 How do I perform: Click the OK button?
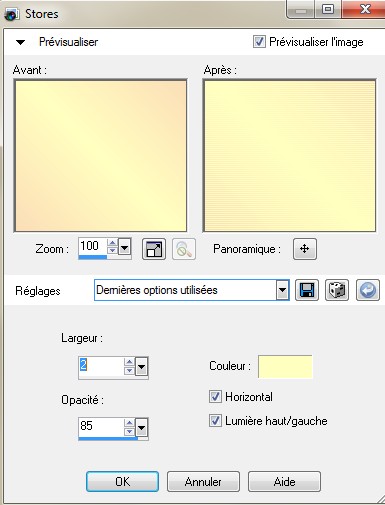pyautogui.click(x=122, y=481)
